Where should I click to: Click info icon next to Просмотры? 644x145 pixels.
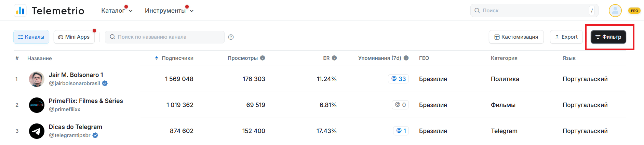tap(263, 58)
